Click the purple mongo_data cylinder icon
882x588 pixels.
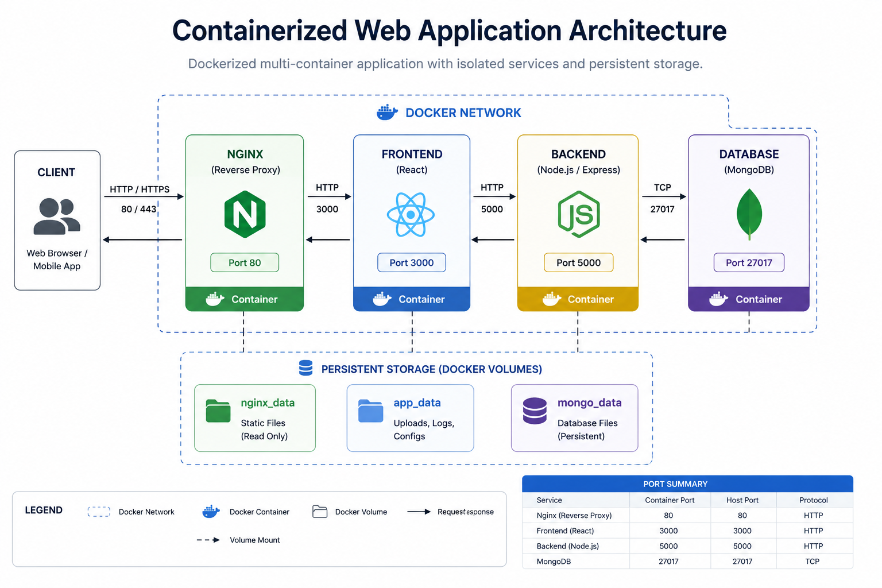pyautogui.click(x=535, y=411)
